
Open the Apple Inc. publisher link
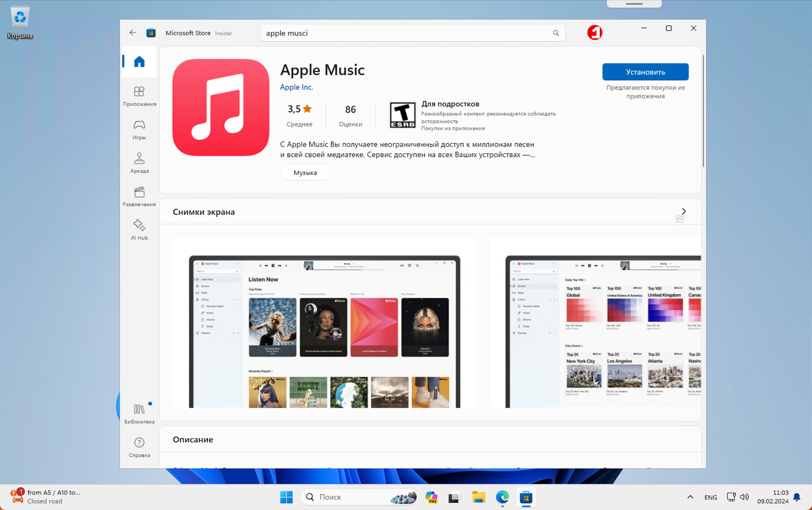tap(297, 87)
